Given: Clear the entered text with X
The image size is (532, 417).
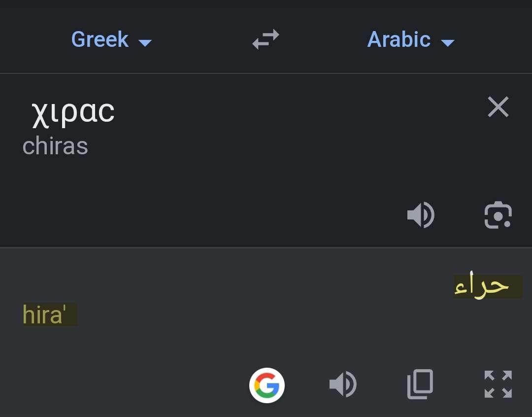Looking at the screenshot, I should tap(498, 107).
